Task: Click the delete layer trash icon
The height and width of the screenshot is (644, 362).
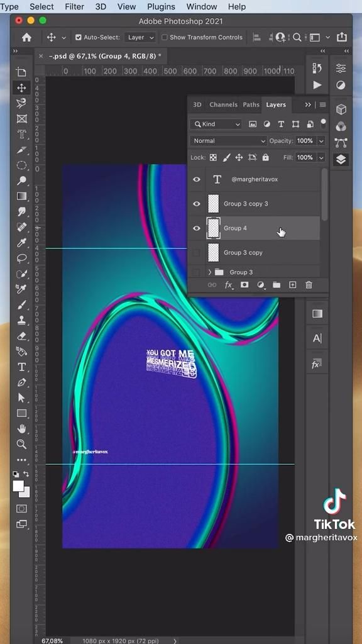Action: point(309,285)
